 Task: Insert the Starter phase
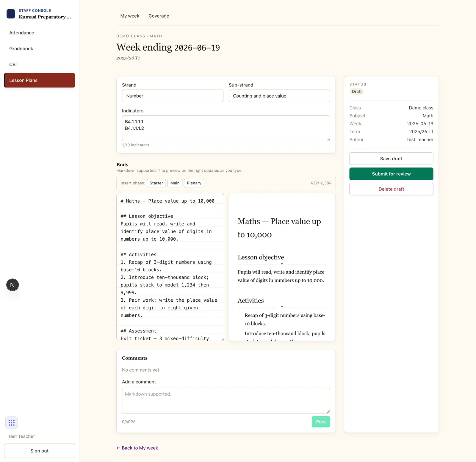coord(156,183)
